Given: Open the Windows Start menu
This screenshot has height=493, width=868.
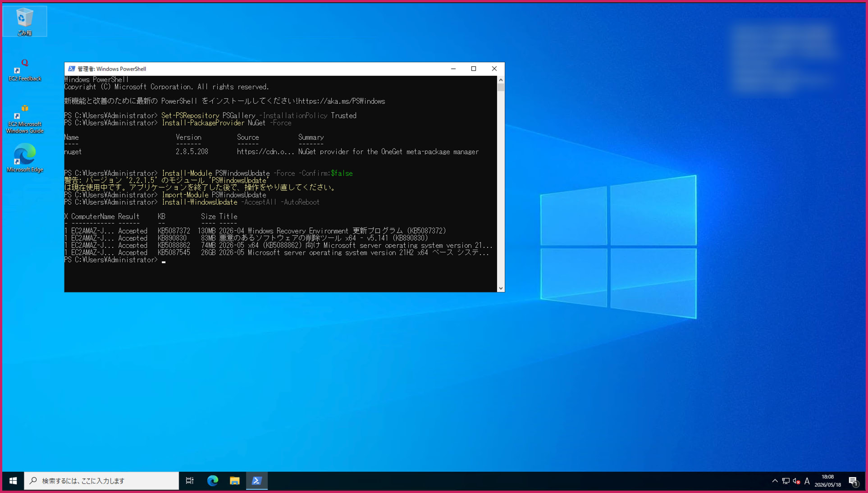Looking at the screenshot, I should [13, 481].
